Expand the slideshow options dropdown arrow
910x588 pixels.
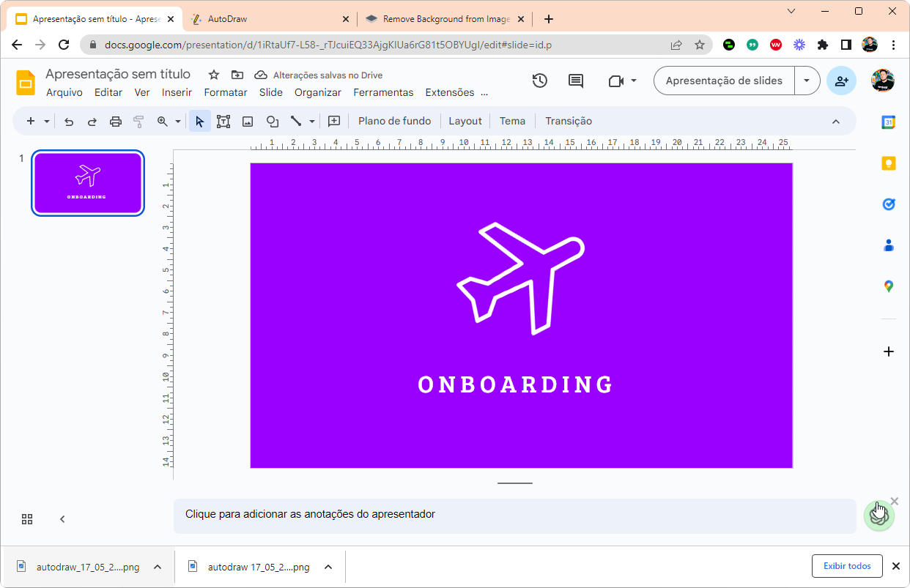pyautogui.click(x=807, y=81)
